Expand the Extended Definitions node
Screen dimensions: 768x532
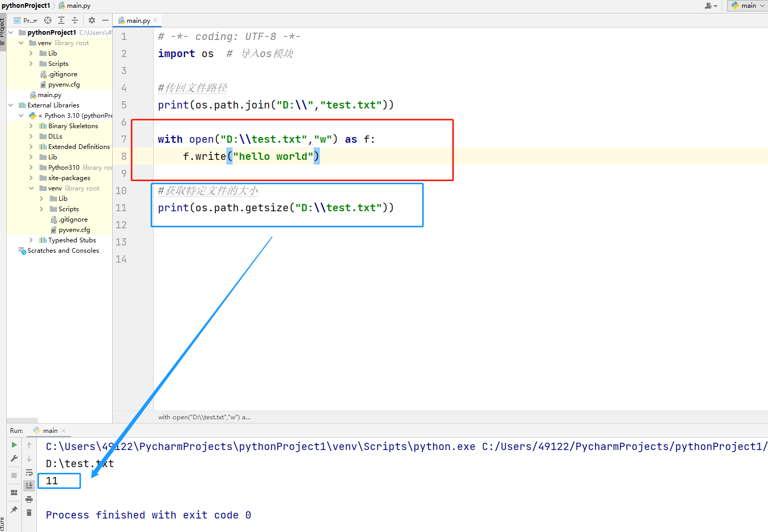31,147
